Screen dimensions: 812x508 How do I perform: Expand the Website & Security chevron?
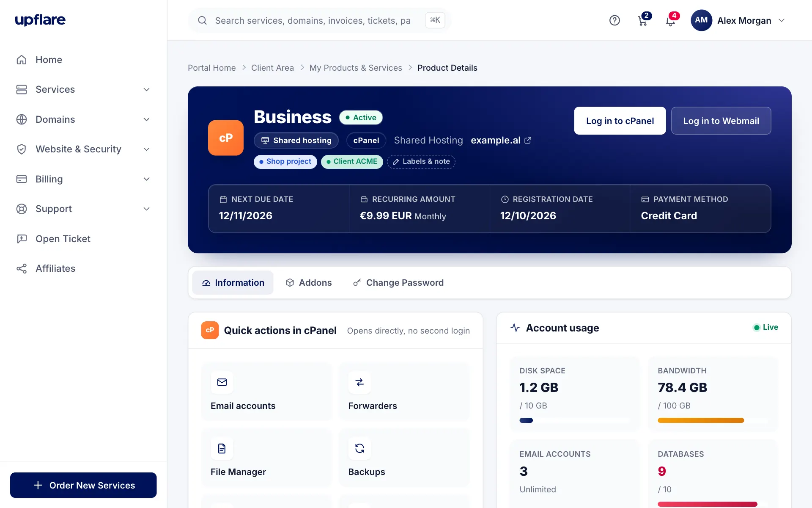(x=146, y=149)
